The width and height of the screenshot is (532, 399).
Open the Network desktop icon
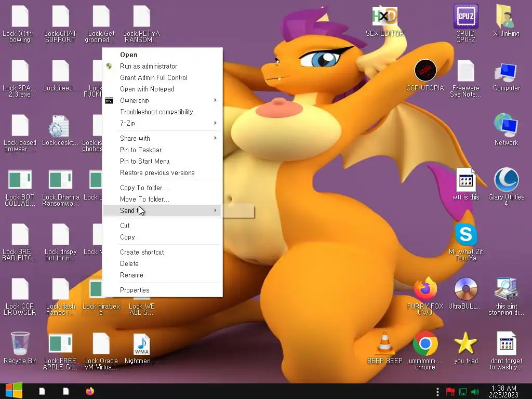tap(506, 126)
